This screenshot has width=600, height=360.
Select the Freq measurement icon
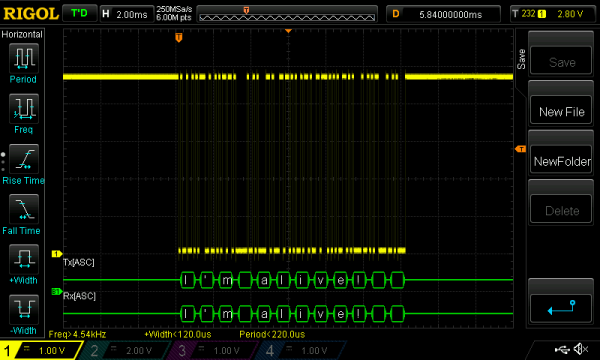[24, 109]
